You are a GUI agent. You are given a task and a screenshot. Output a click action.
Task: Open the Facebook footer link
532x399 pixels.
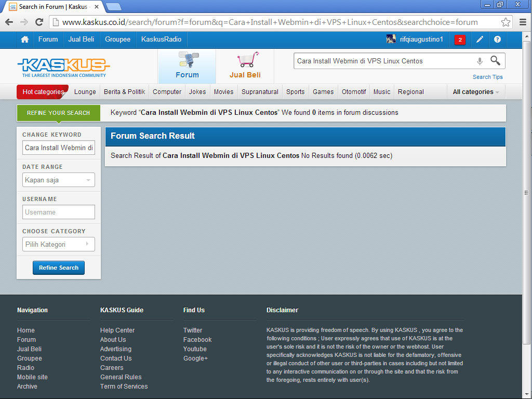click(197, 340)
